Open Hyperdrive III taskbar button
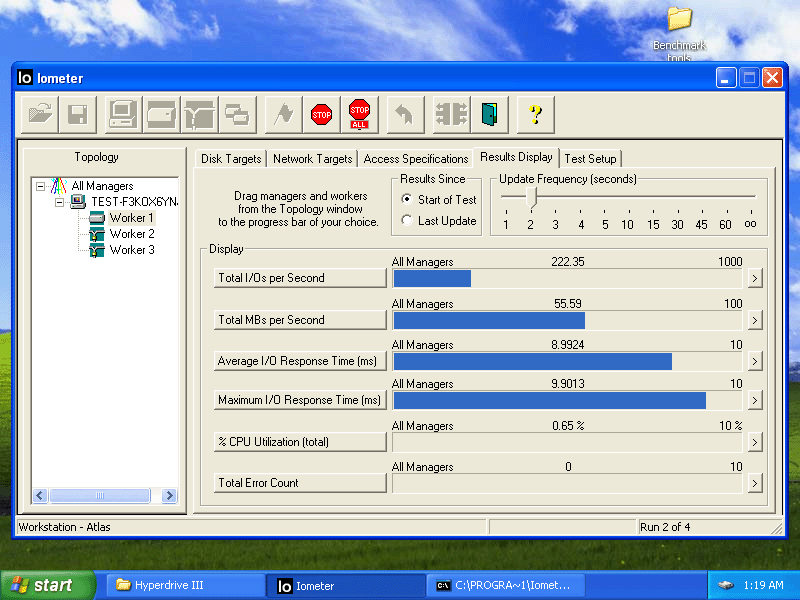The width and height of the screenshot is (800, 600). 186,585
